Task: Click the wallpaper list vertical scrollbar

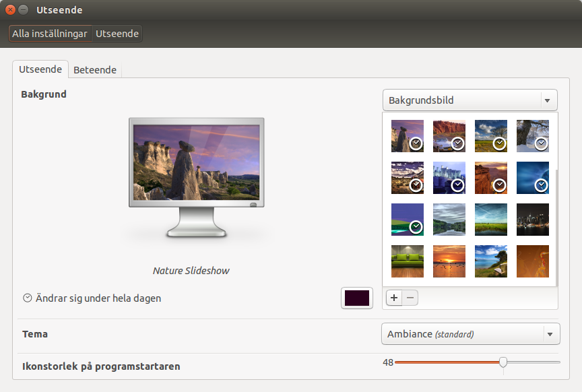Action: coord(556,228)
